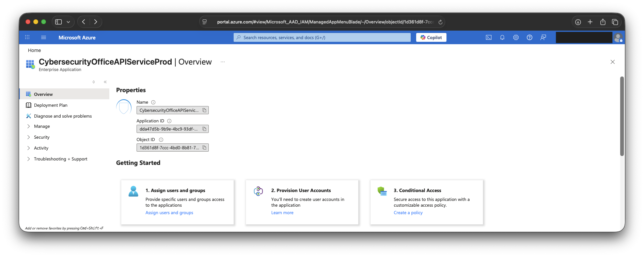Open Diagnose and solve problems

click(63, 116)
